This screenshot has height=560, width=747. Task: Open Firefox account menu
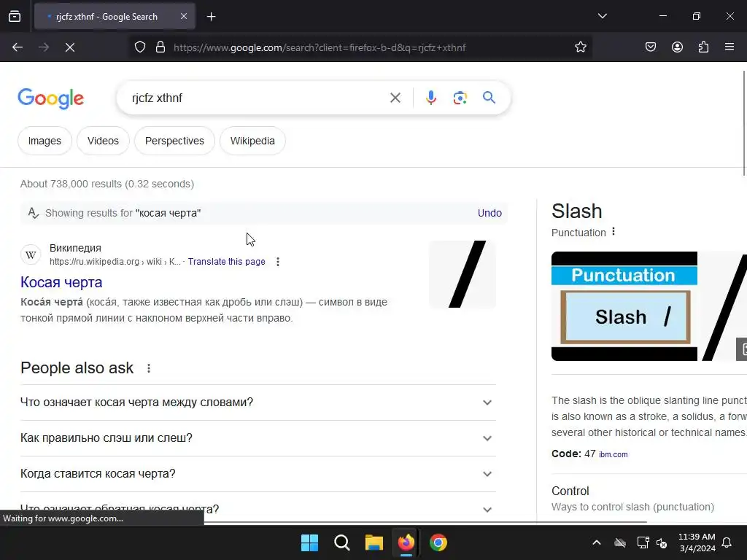677,47
